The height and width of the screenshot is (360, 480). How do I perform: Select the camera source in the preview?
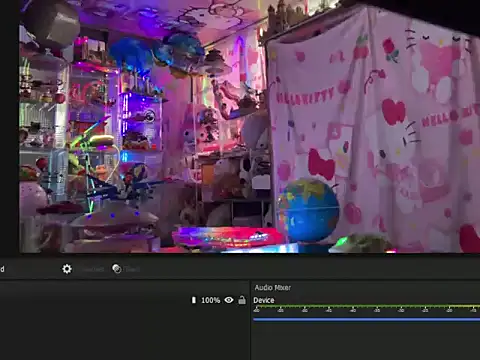point(249,126)
